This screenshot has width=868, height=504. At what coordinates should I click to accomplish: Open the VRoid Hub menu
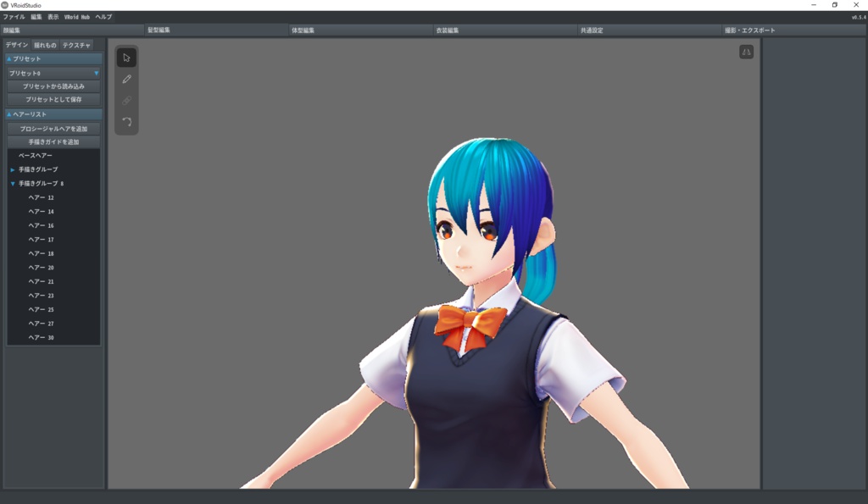(x=77, y=17)
